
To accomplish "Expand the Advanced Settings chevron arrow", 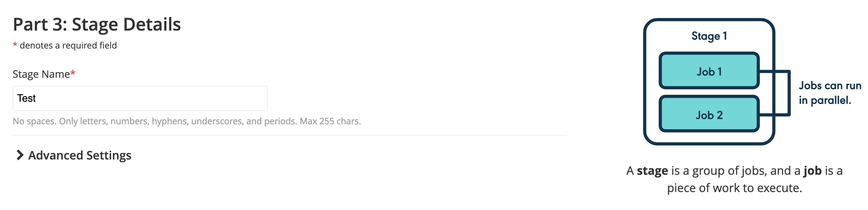I will coord(20,155).
